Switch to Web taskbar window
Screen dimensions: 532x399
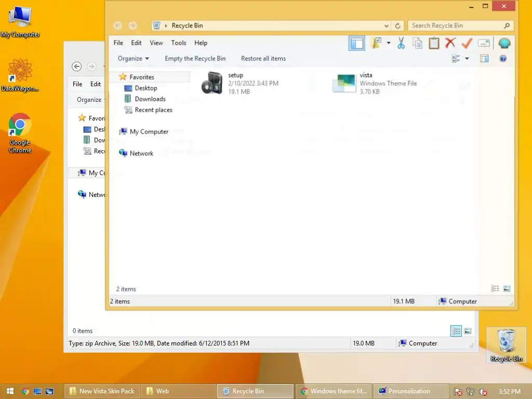(x=178, y=391)
